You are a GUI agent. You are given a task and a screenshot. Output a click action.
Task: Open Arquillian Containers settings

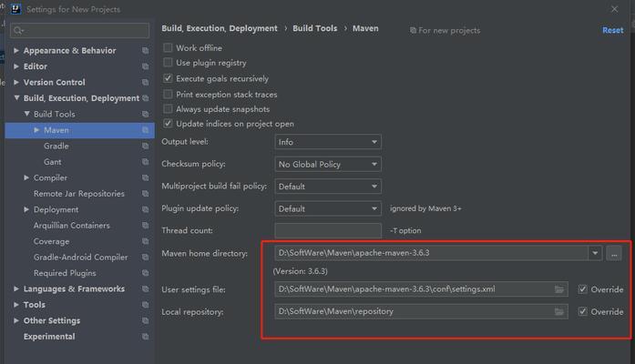click(x=72, y=226)
